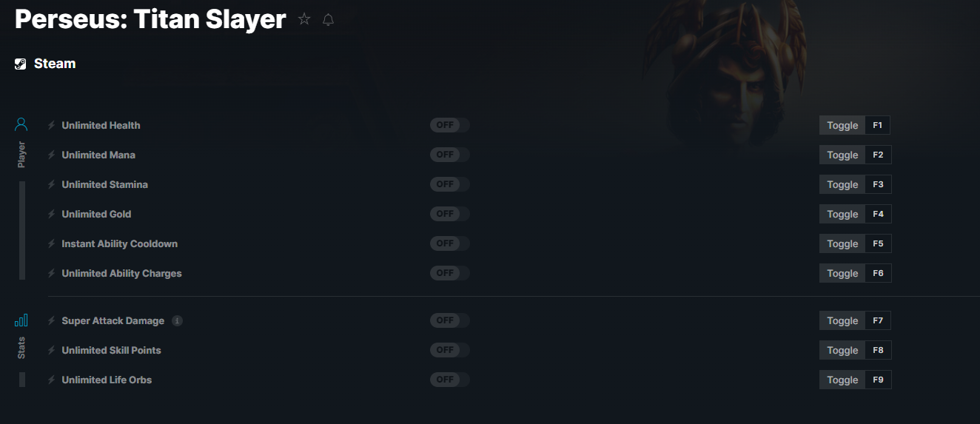
Task: Click the notification bell icon
Action: (328, 20)
